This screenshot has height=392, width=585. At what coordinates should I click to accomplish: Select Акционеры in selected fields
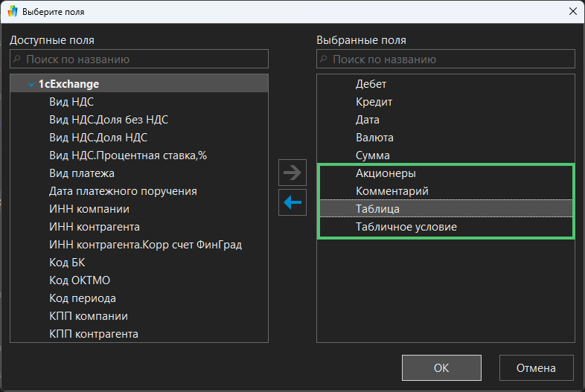[386, 173]
